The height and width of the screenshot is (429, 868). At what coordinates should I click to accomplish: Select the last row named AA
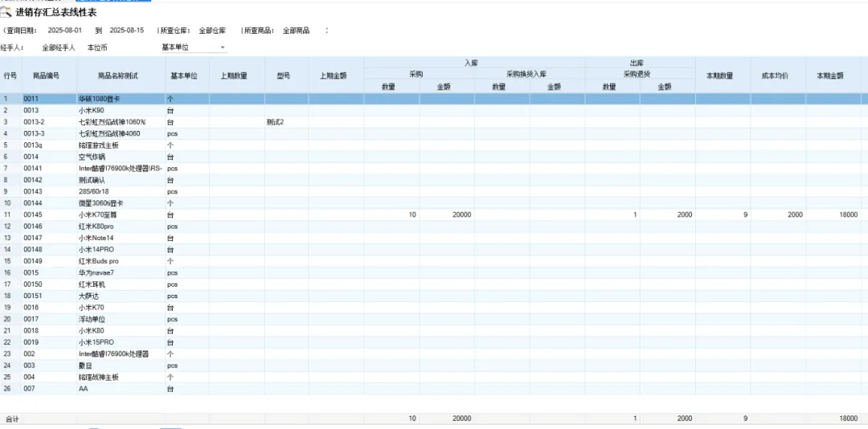[x=83, y=389]
